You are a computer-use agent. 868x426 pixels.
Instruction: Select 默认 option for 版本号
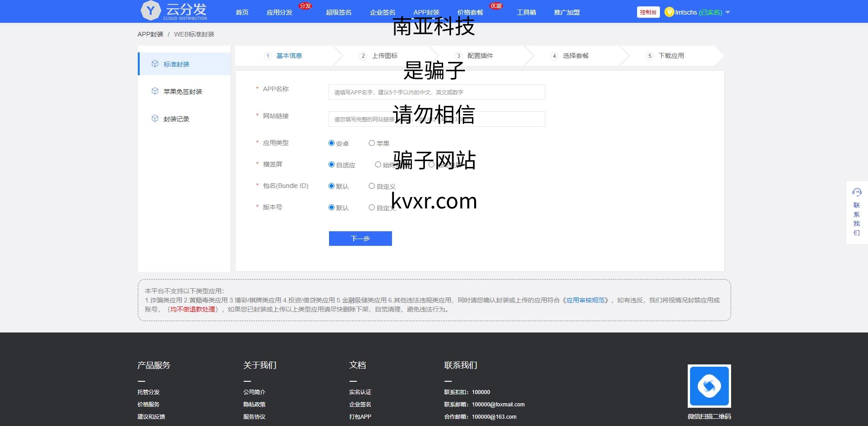click(332, 208)
